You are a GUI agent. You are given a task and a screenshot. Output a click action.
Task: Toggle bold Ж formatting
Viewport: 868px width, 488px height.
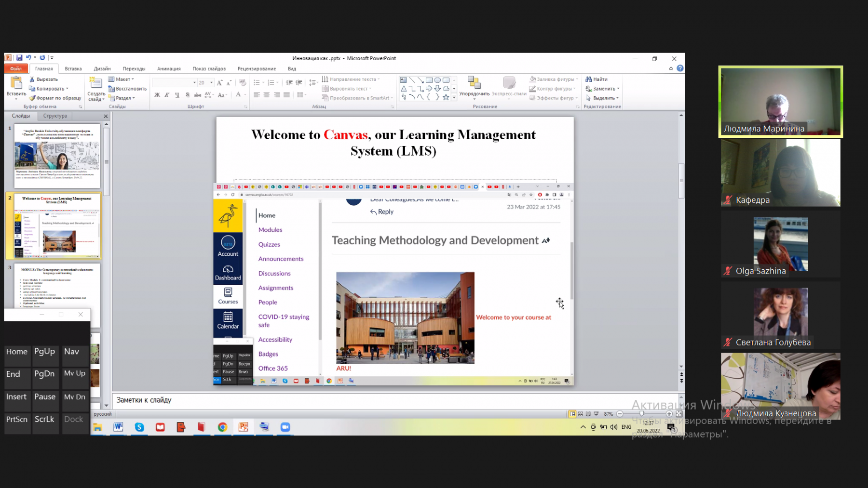[x=157, y=95]
